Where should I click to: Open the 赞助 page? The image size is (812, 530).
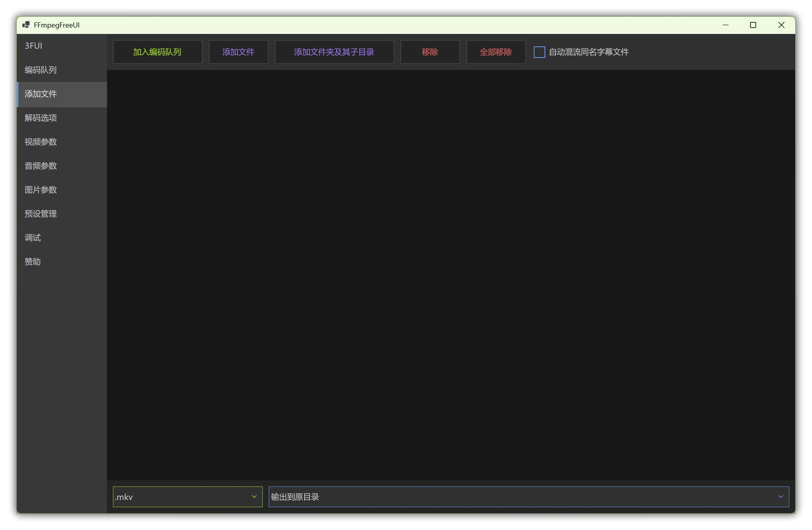(x=62, y=262)
